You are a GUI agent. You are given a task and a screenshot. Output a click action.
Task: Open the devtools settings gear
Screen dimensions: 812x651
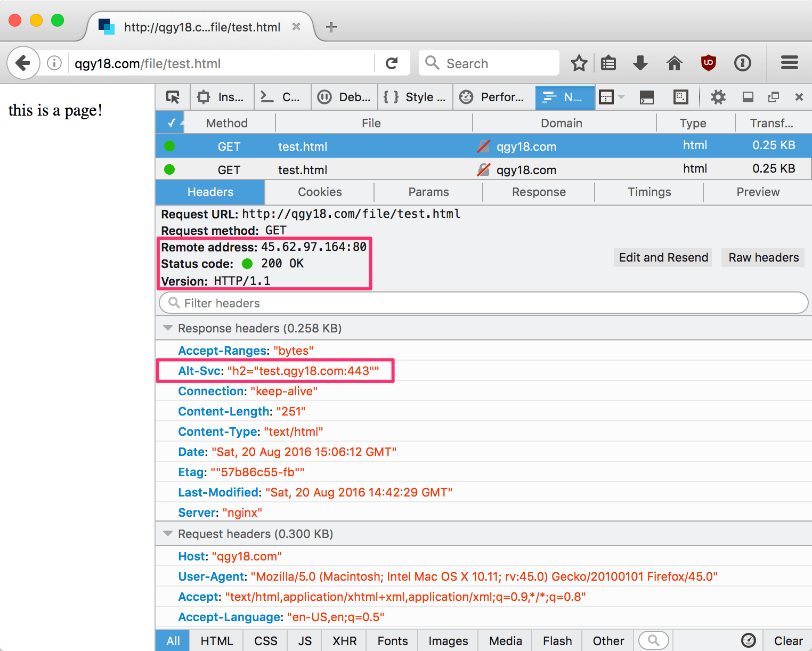(x=718, y=97)
